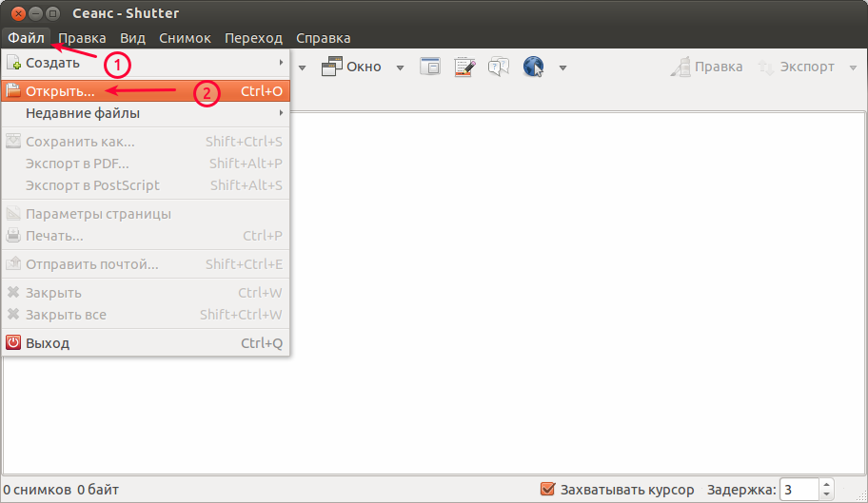Quit via the Выход entry
Image resolution: width=868 pixels, height=503 pixels.
point(146,343)
